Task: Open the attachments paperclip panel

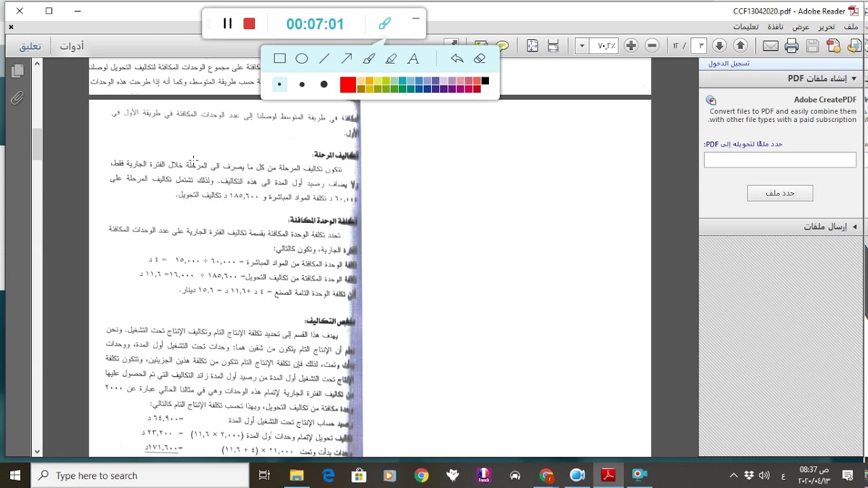Action: pyautogui.click(x=18, y=98)
